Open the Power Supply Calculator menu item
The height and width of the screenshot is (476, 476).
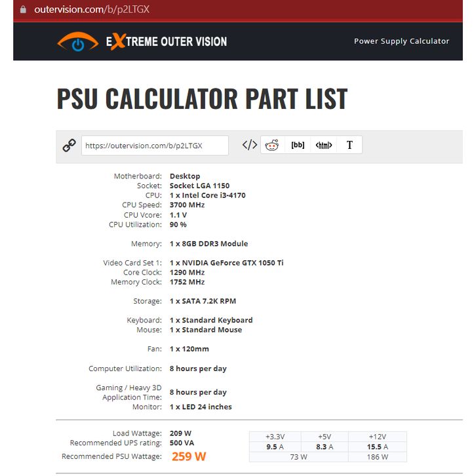tap(401, 41)
